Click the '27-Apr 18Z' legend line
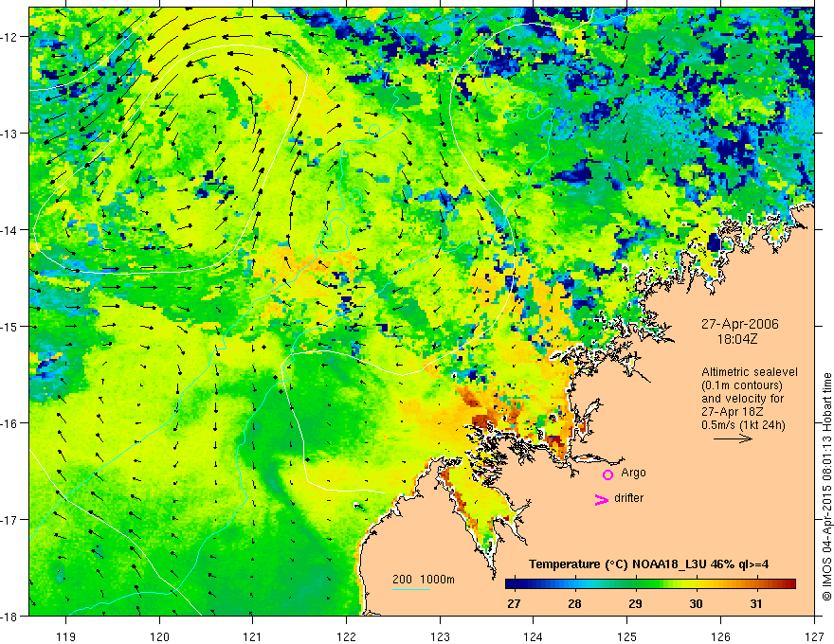This screenshot has width=834, height=644. coord(730,412)
